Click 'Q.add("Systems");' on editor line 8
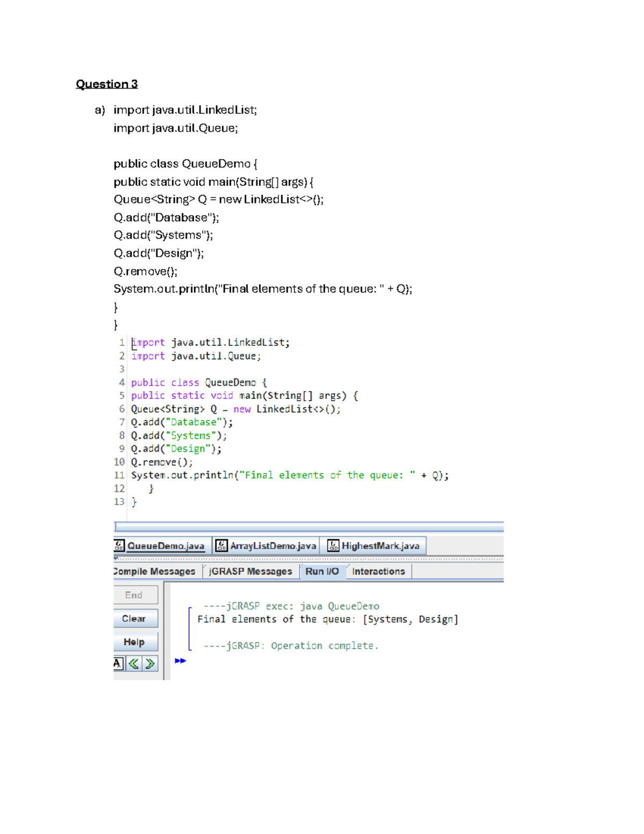Image resolution: width=644 pixels, height=834 pixels. pyautogui.click(x=179, y=436)
